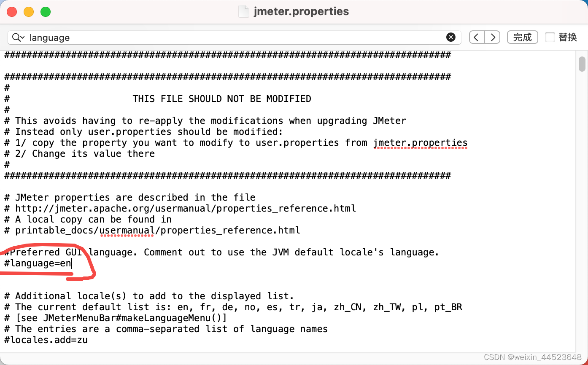Click the line 'The current default list is: en, fr'
The image size is (588, 365).
233,307
